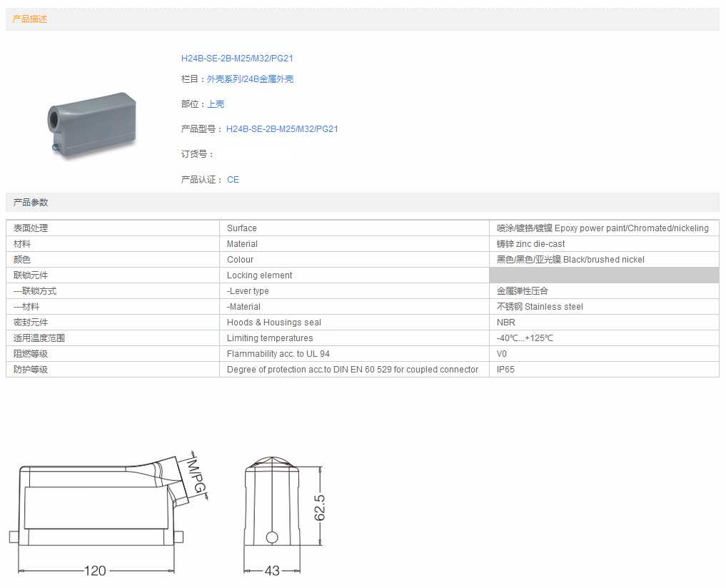This screenshot has height=588, width=726.
Task: Select the 'Flammability acc. to UL 94' cell
Action: coord(278,354)
